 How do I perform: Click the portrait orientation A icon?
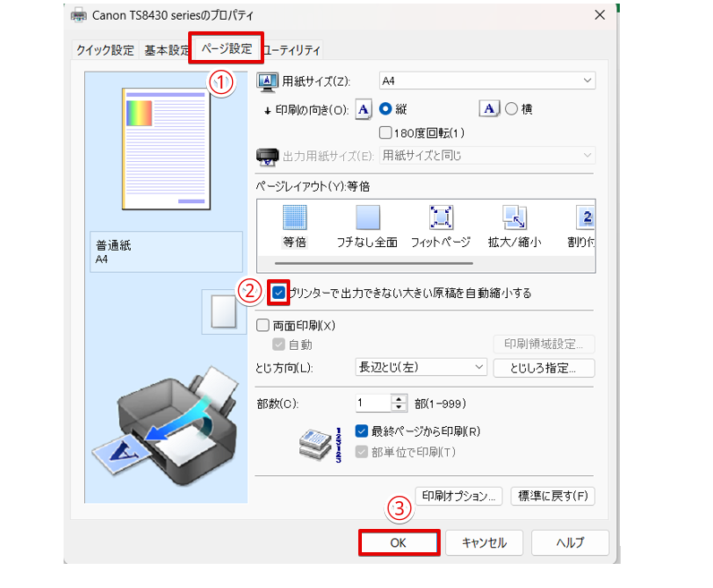(x=364, y=109)
